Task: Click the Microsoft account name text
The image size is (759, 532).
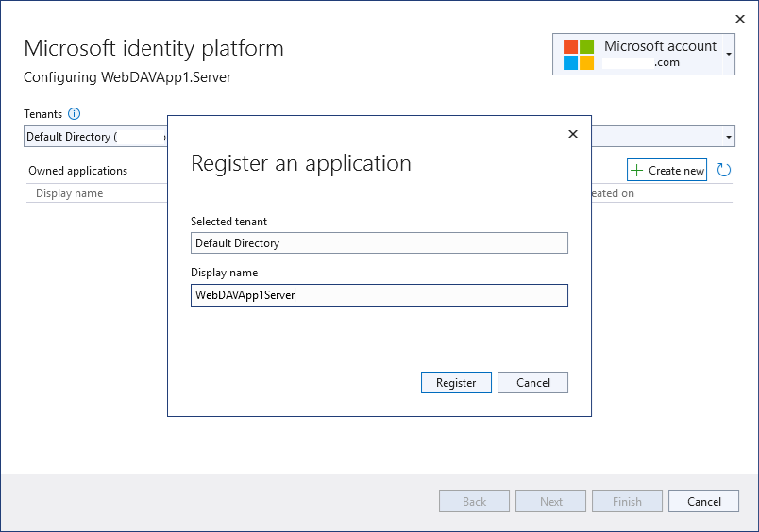Action: (x=660, y=46)
